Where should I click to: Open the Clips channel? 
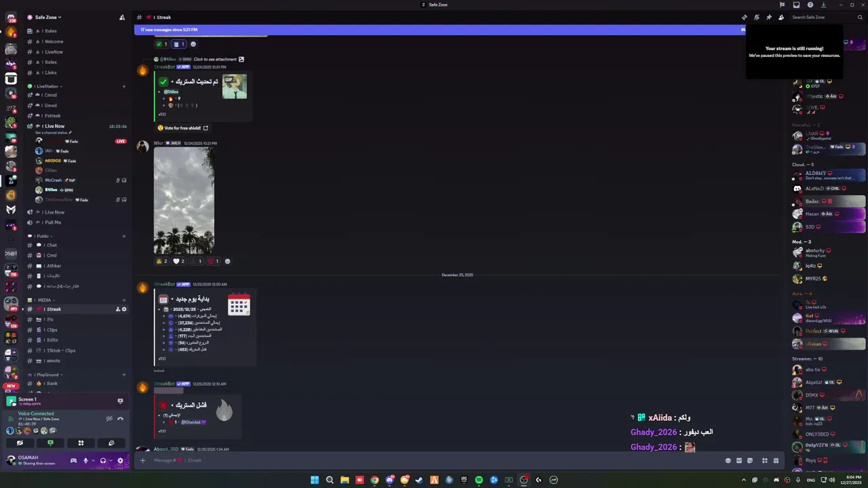point(75,330)
